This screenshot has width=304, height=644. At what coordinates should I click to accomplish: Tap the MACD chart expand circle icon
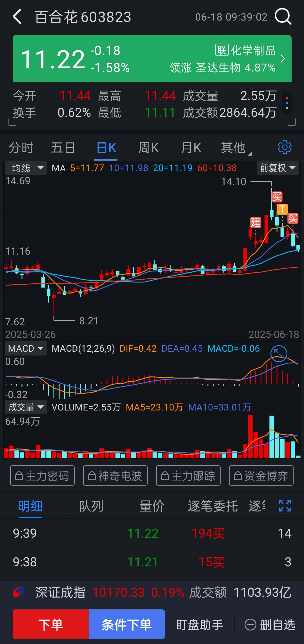point(279,354)
